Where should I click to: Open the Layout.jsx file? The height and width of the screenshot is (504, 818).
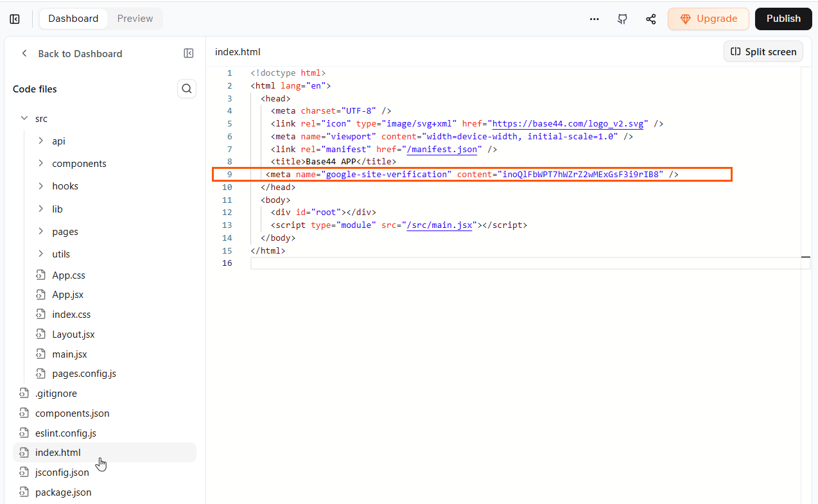click(73, 335)
